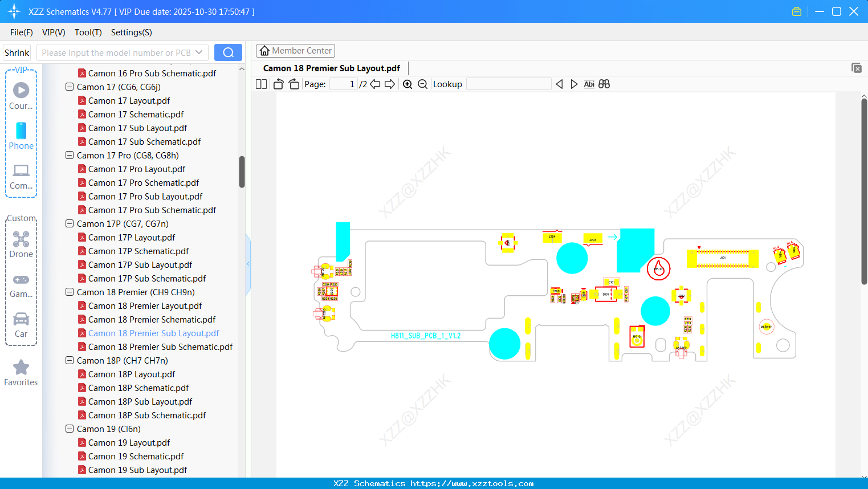Image resolution: width=868 pixels, height=489 pixels.
Task: Open the Tool(T) menu
Action: coord(88,32)
